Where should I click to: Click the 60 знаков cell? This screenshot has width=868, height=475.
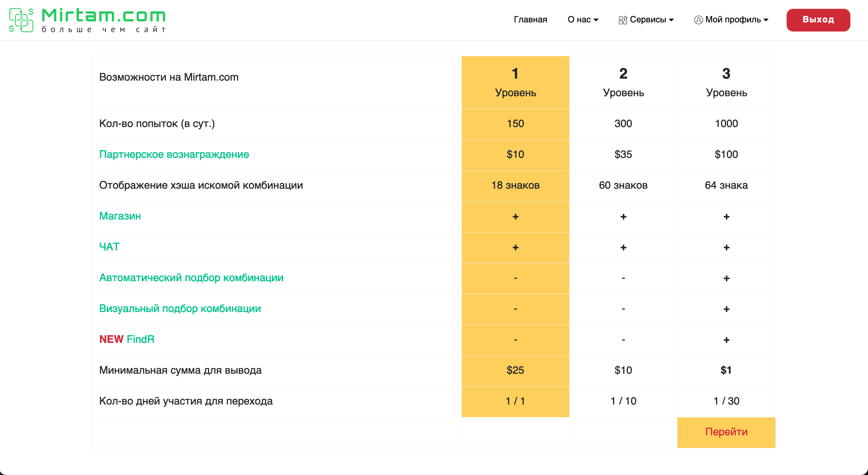[x=623, y=185]
